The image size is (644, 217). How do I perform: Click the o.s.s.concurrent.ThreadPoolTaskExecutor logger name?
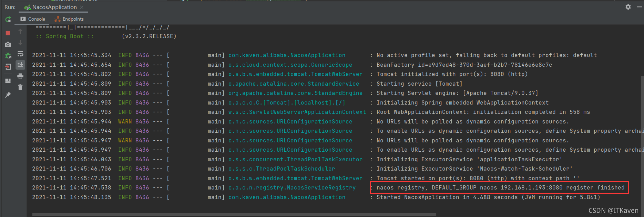pyautogui.click(x=295, y=160)
